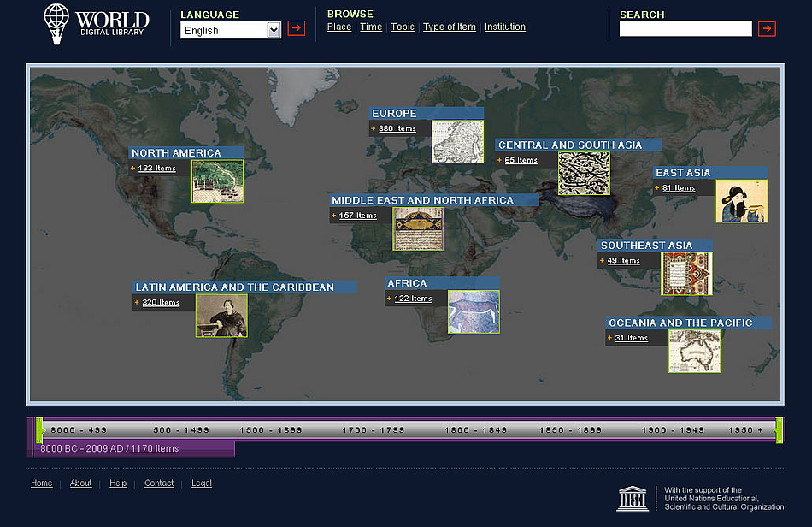Open the Central and South Asia calligraphy thumbnail
Image resolution: width=812 pixels, height=527 pixels.
(584, 173)
